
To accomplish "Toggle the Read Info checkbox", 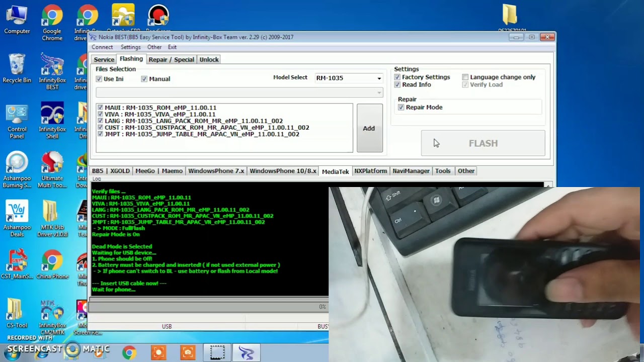I will [x=397, y=85].
